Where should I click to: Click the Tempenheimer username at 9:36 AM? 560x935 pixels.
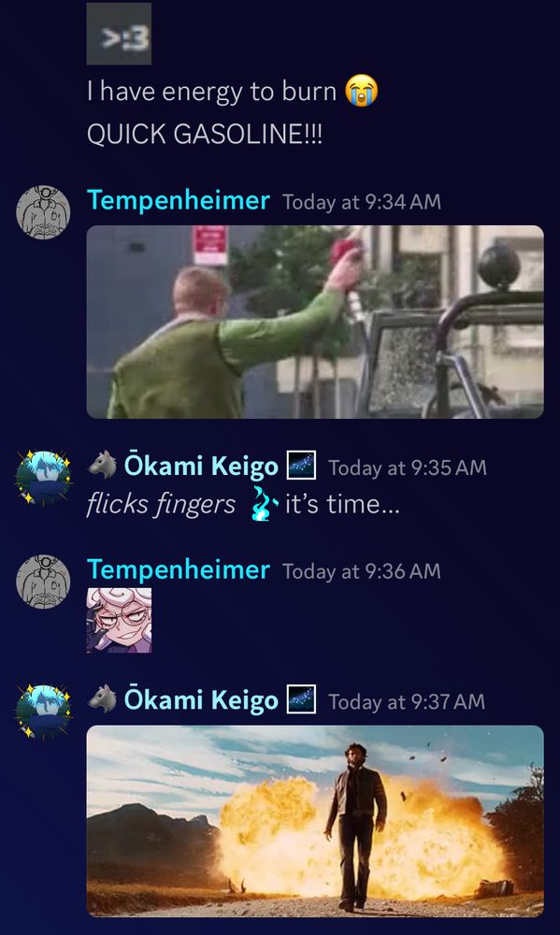click(x=179, y=570)
